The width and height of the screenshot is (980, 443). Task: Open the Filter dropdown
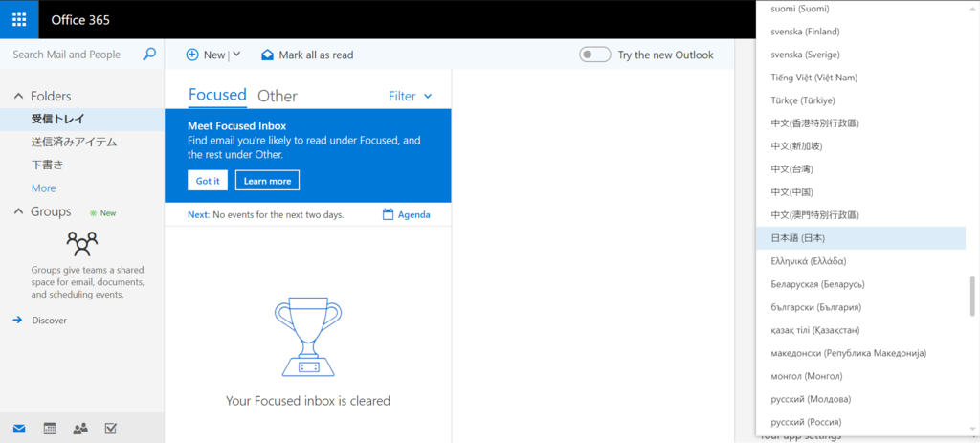point(410,97)
